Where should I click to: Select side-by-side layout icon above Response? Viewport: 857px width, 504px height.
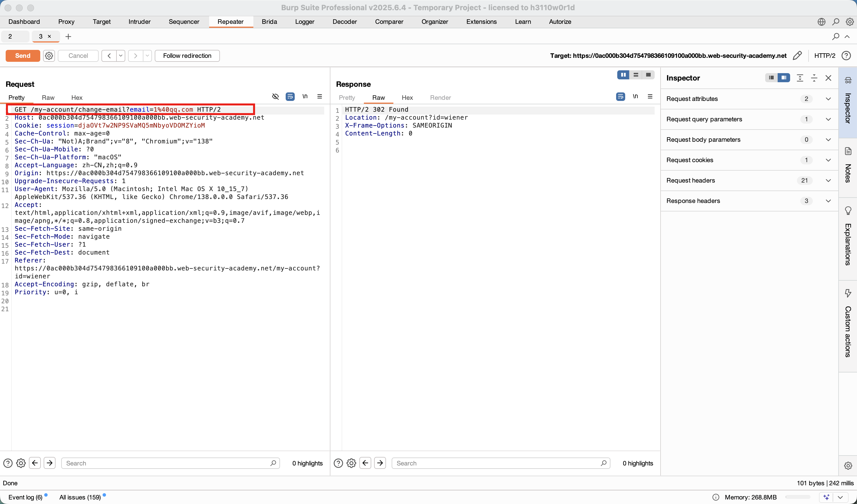623,75
